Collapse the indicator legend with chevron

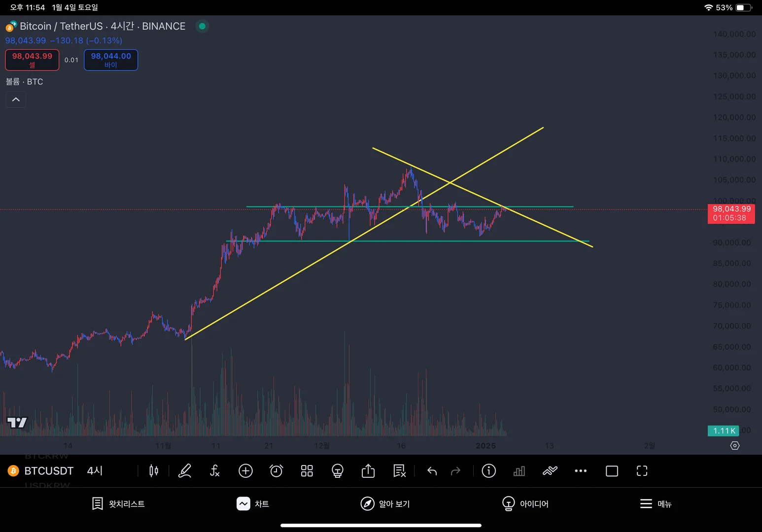pos(16,100)
